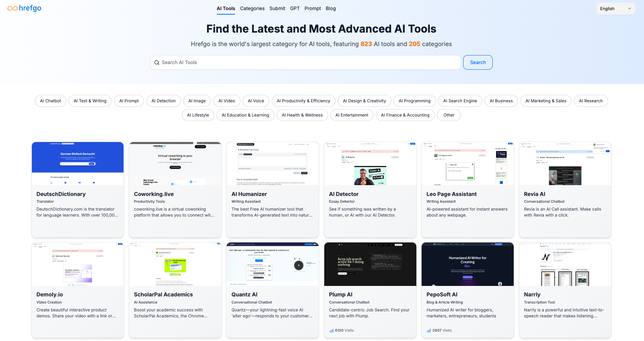Open the GPT nav item
Screen dimensions: 644x341
click(295, 8)
